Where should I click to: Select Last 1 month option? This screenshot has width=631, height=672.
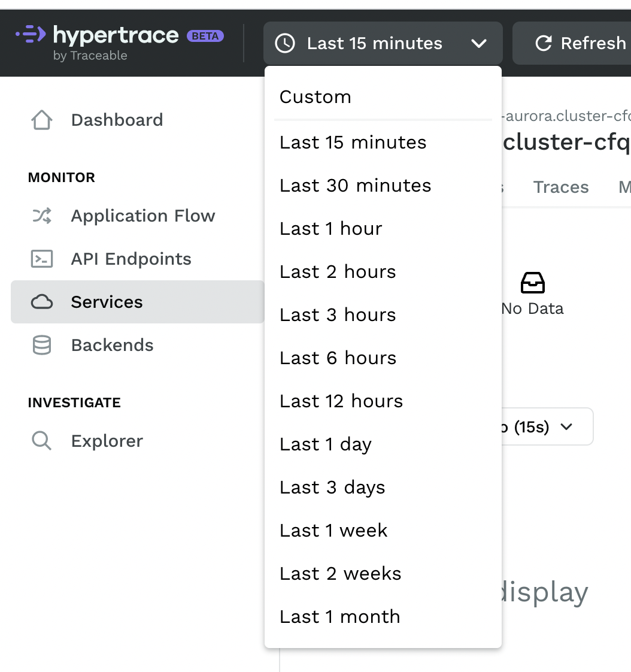[339, 617]
